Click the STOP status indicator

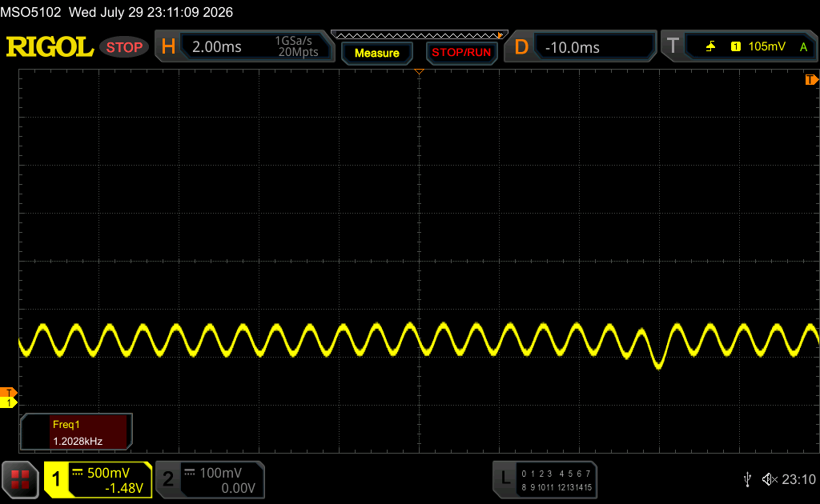124,47
